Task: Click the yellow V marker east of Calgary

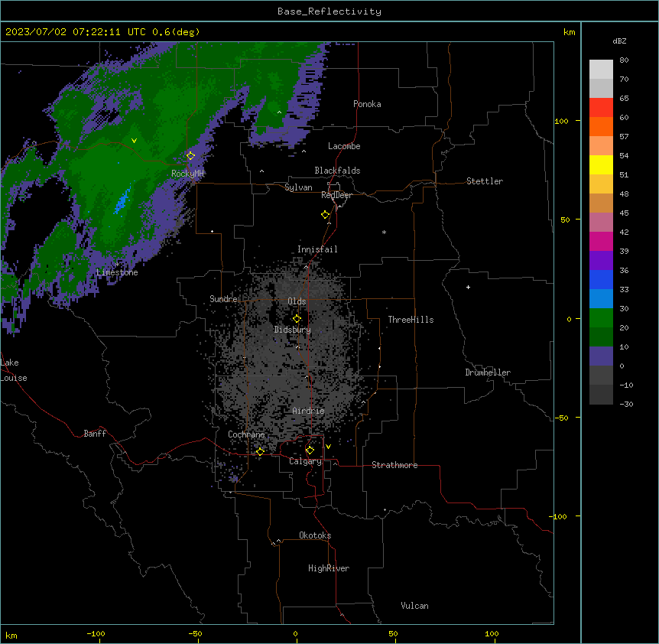Action: tap(328, 447)
